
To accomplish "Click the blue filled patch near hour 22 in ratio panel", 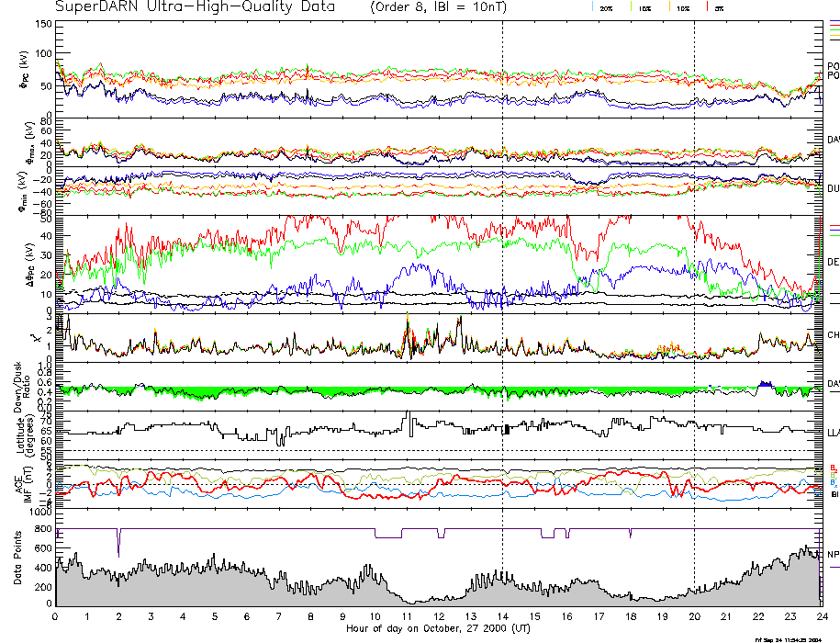I will point(764,384).
